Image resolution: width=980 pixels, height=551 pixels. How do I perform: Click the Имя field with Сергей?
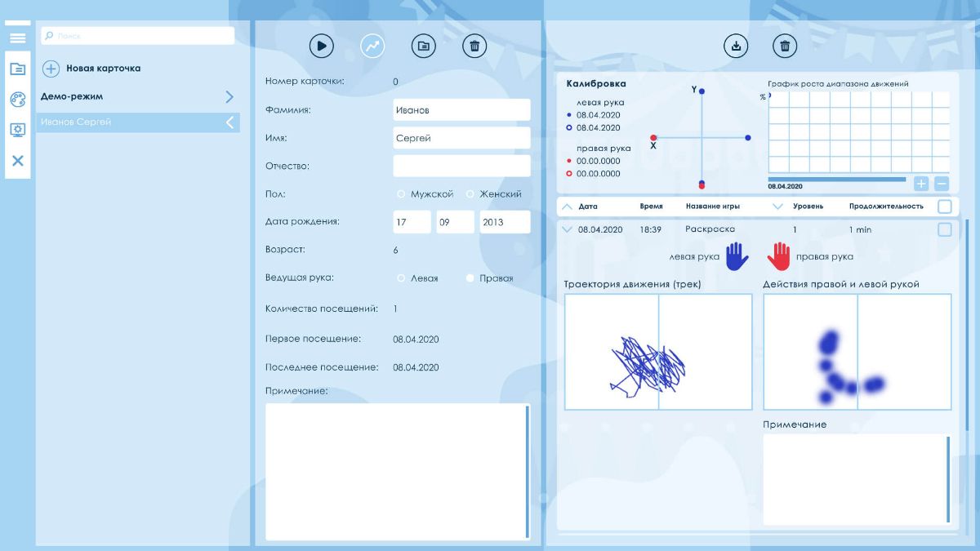click(461, 138)
